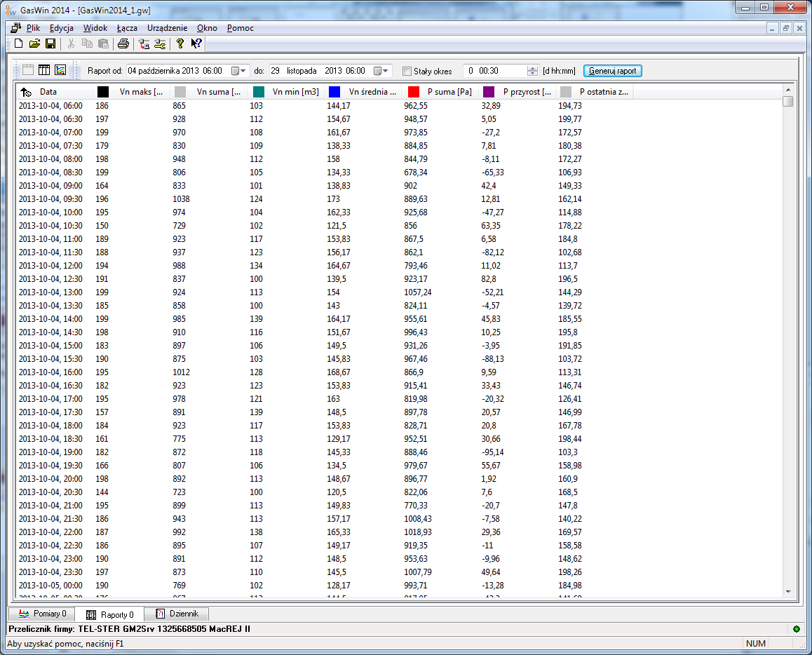
Task: Click the gray P ostatnia color swatch
Action: click(x=566, y=92)
